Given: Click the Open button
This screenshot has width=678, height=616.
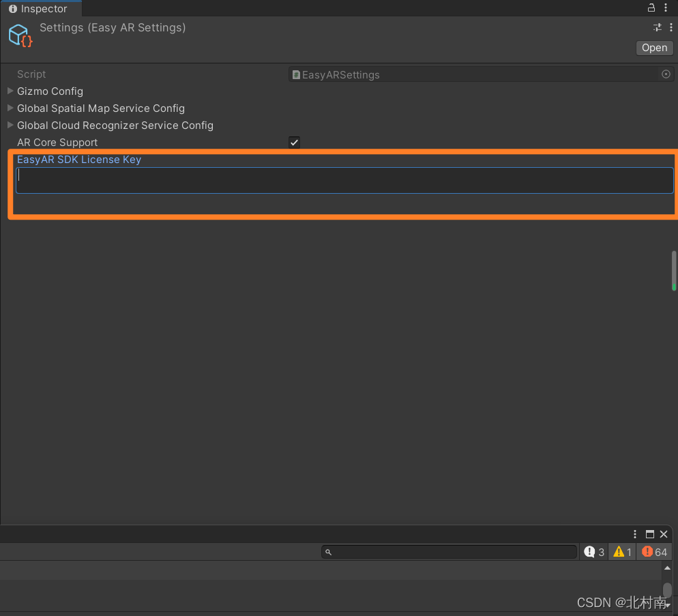Looking at the screenshot, I should tap(654, 48).
